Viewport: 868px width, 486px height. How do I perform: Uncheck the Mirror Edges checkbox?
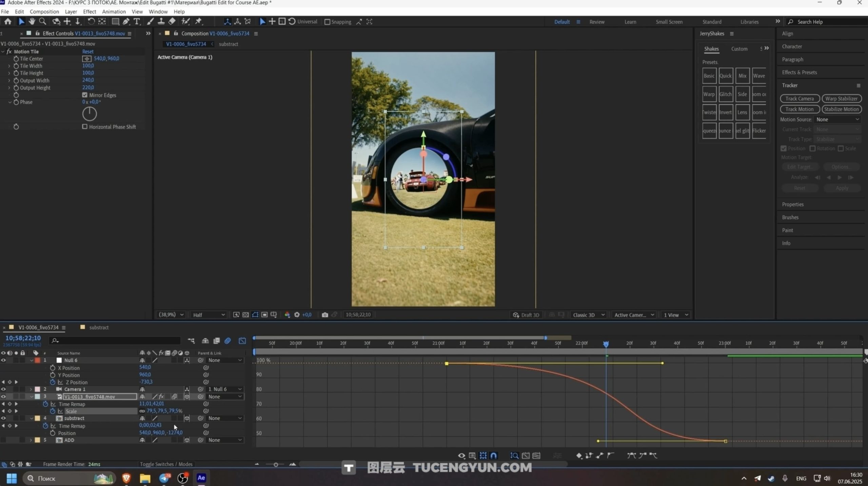pyautogui.click(x=85, y=95)
